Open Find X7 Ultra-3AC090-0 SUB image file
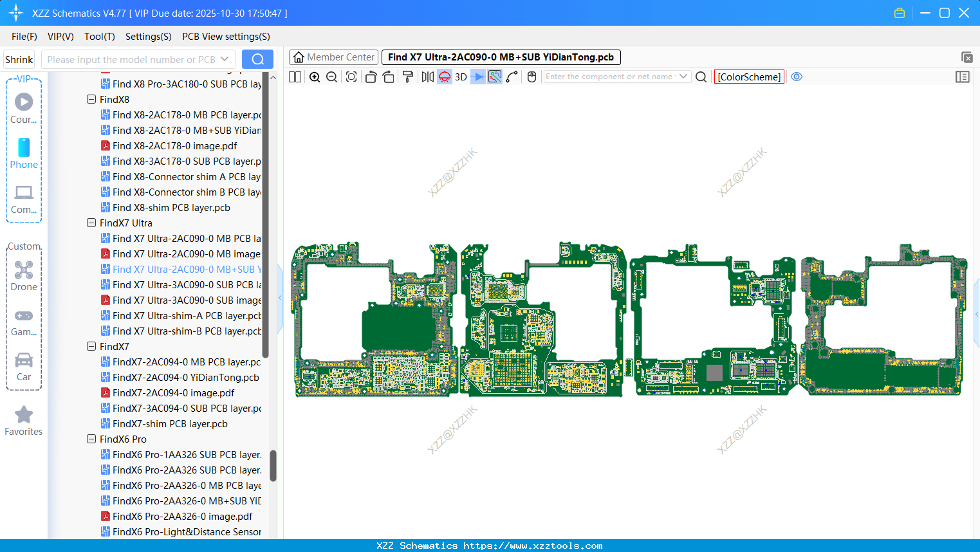 (x=181, y=300)
